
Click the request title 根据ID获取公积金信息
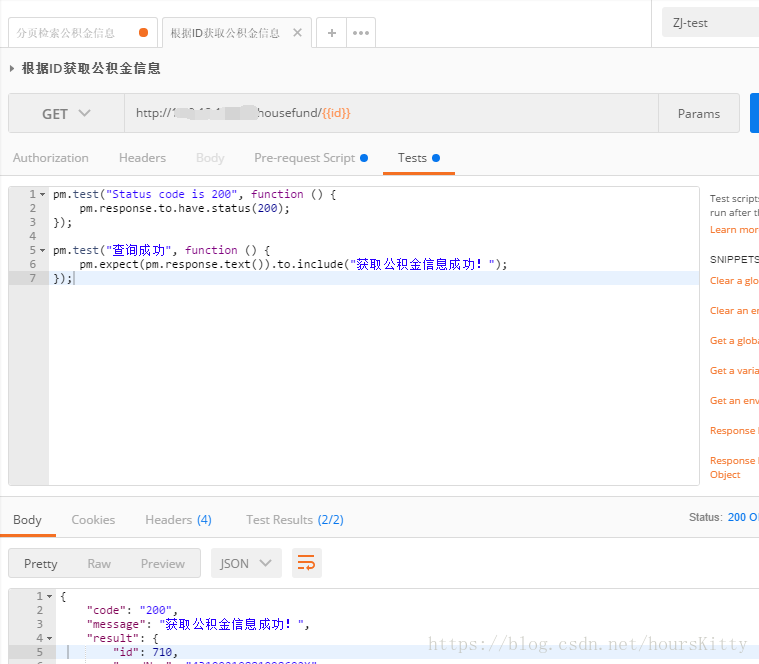coord(91,68)
